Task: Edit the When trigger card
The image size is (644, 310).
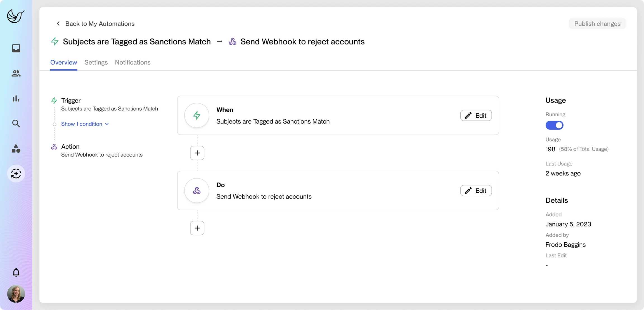Action: click(476, 115)
